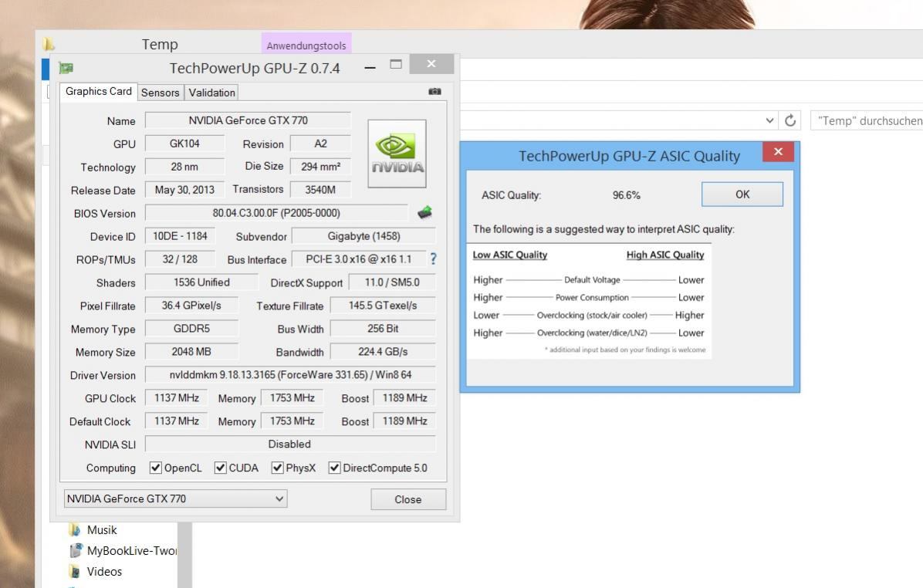The image size is (923, 588).
Task: Click the Pixel Fillrate value field
Action: point(191,305)
